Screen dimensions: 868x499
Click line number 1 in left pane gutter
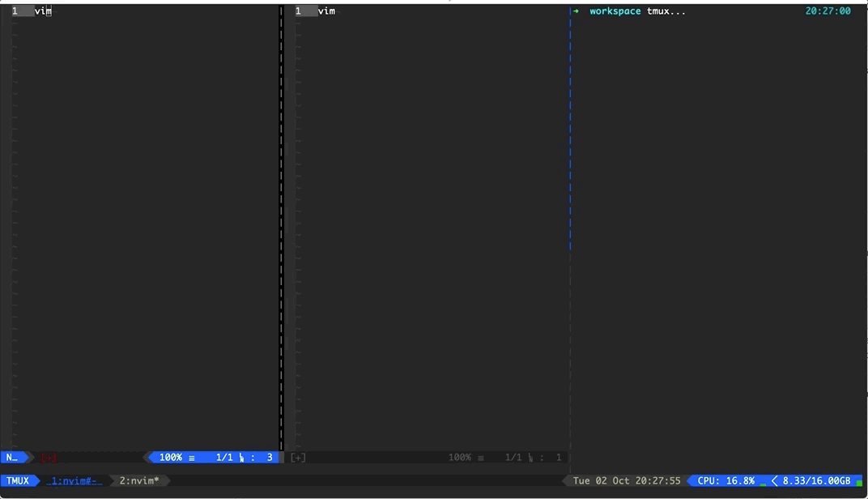tap(15, 11)
